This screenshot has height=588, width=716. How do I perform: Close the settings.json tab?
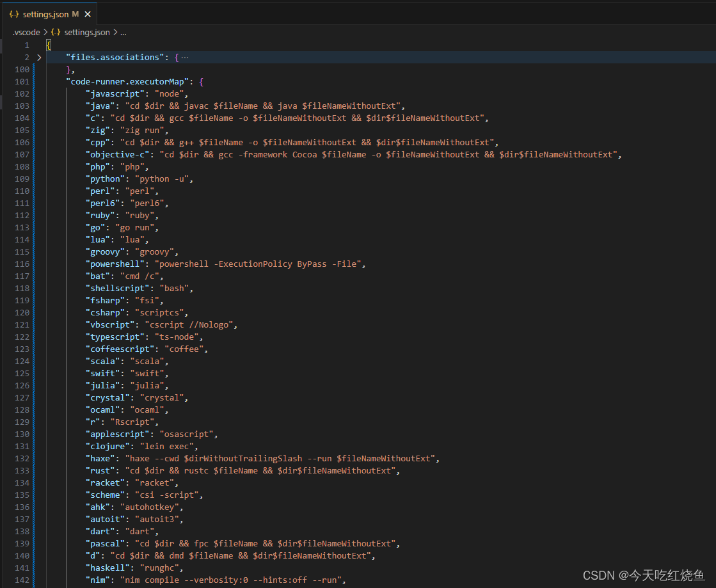(88, 13)
